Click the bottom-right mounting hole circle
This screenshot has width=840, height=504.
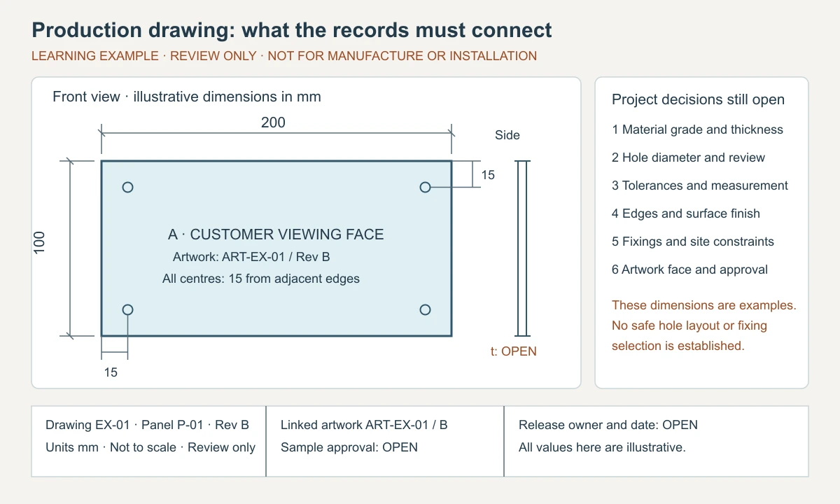(x=425, y=309)
